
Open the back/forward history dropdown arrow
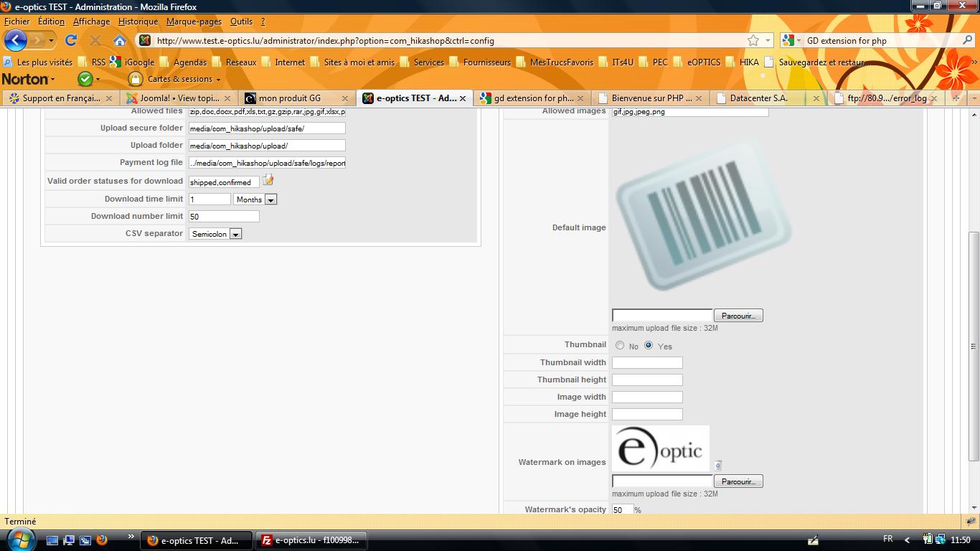pos(52,40)
